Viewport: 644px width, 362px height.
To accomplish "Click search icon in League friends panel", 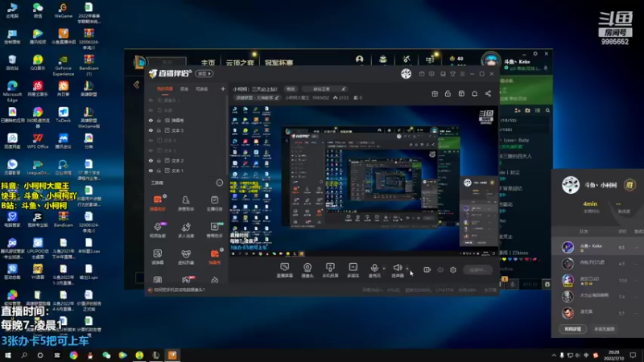I will [x=547, y=110].
